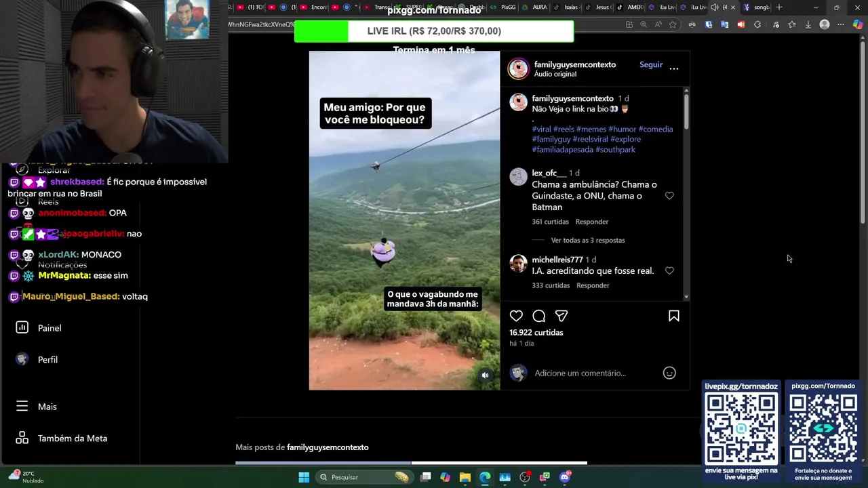
Task: Mute the reel using the speaker icon
Action: (485, 375)
